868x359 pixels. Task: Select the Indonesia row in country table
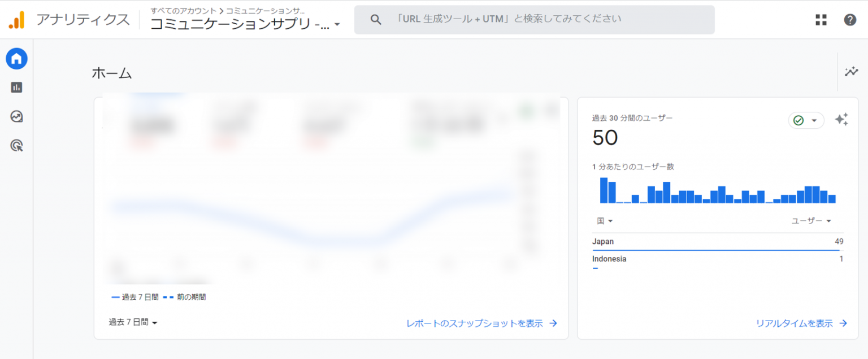point(717,259)
